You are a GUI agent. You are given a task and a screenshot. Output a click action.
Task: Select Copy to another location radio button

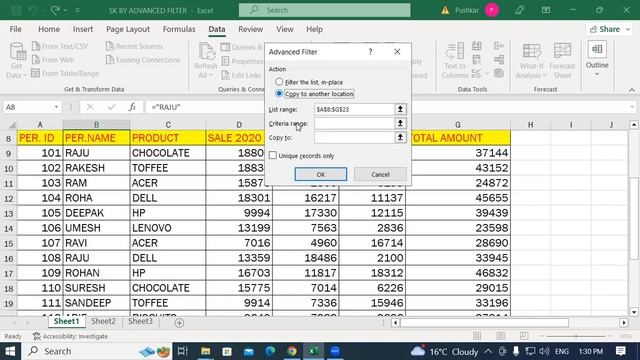279,93
